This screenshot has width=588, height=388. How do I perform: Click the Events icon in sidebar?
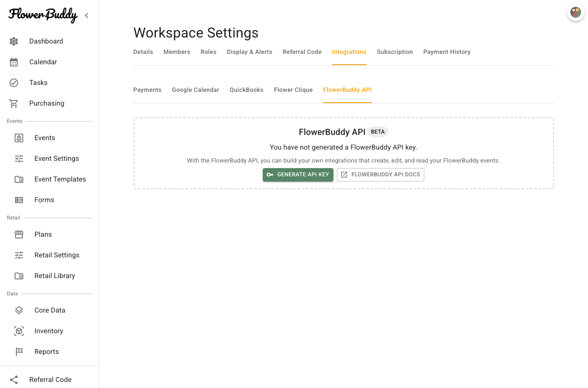coord(19,138)
